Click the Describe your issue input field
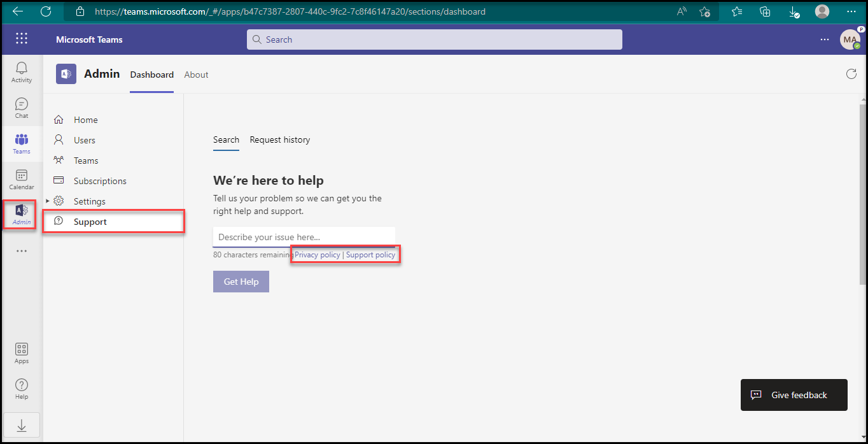Image resolution: width=868 pixels, height=444 pixels. click(304, 237)
